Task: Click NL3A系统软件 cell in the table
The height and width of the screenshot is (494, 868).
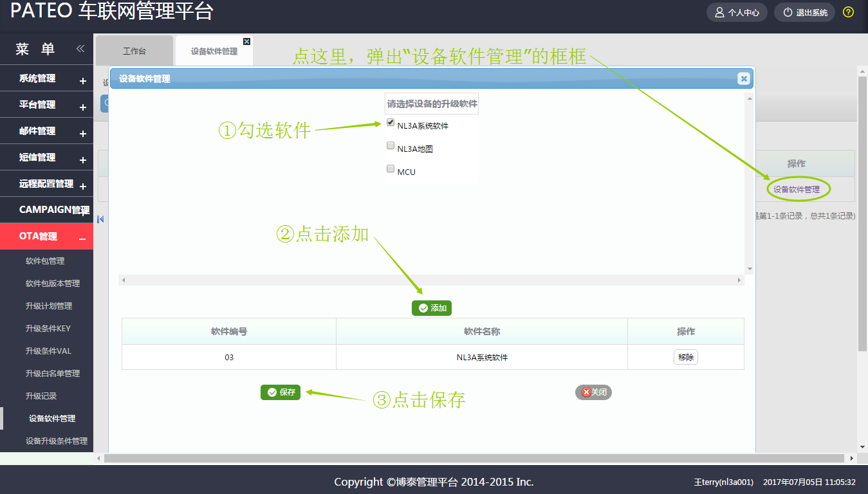Action: coord(482,357)
